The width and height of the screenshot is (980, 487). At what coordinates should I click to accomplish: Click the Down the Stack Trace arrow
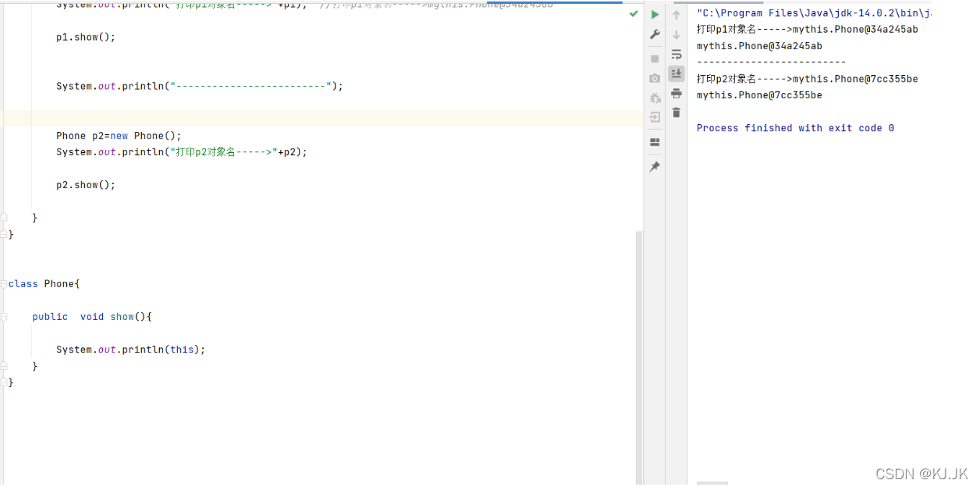676,34
